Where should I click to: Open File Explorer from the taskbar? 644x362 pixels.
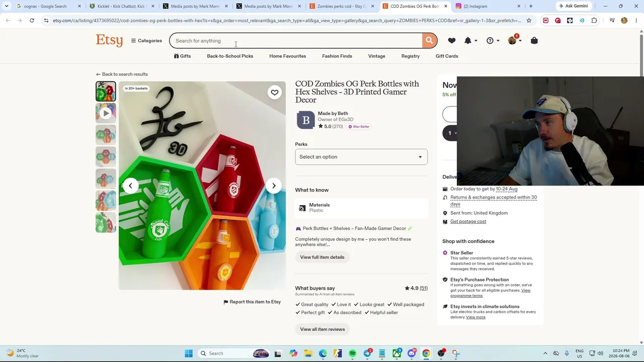click(x=307, y=353)
